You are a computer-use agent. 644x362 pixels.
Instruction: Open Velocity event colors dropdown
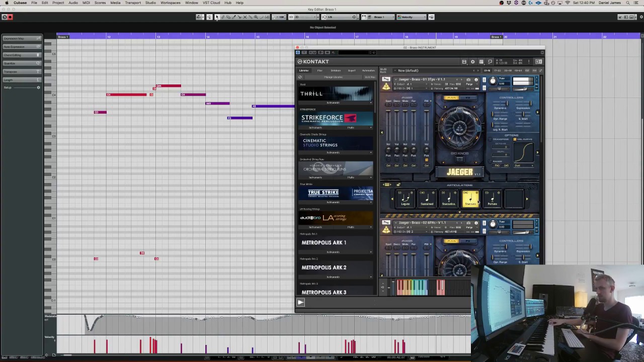tap(411, 17)
